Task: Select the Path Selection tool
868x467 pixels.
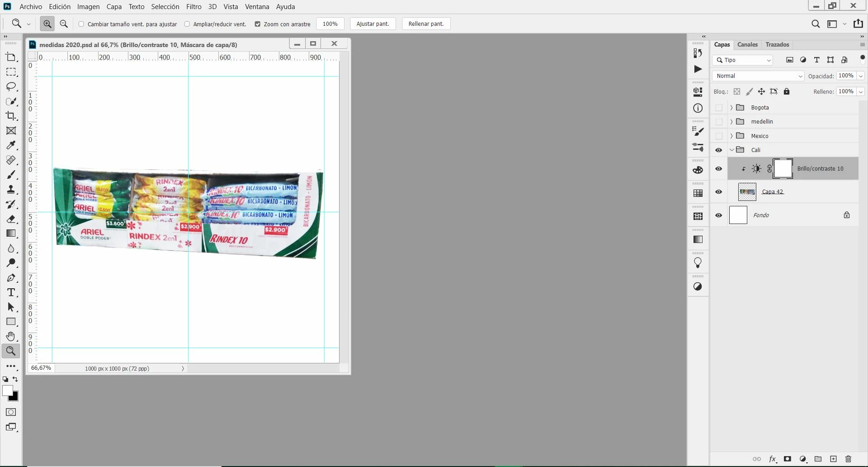Action: point(11,307)
